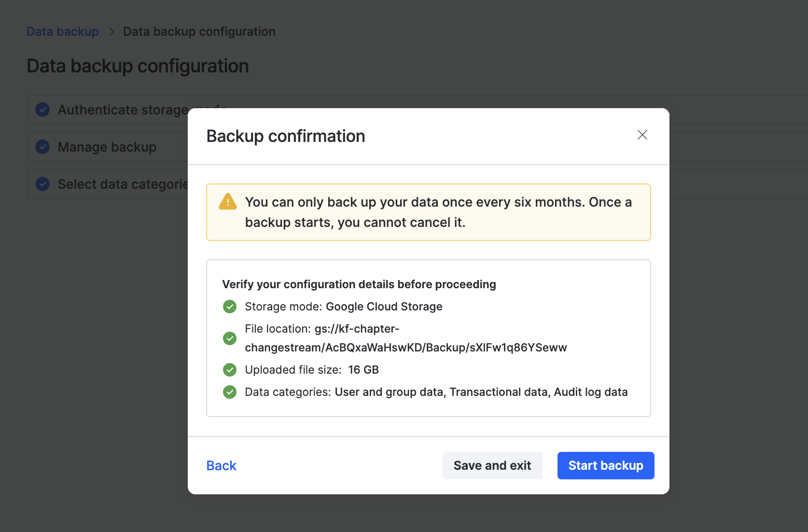This screenshot has width=808, height=532.
Task: Click the blue check beside Authenticate storage mode
Action: pos(42,110)
